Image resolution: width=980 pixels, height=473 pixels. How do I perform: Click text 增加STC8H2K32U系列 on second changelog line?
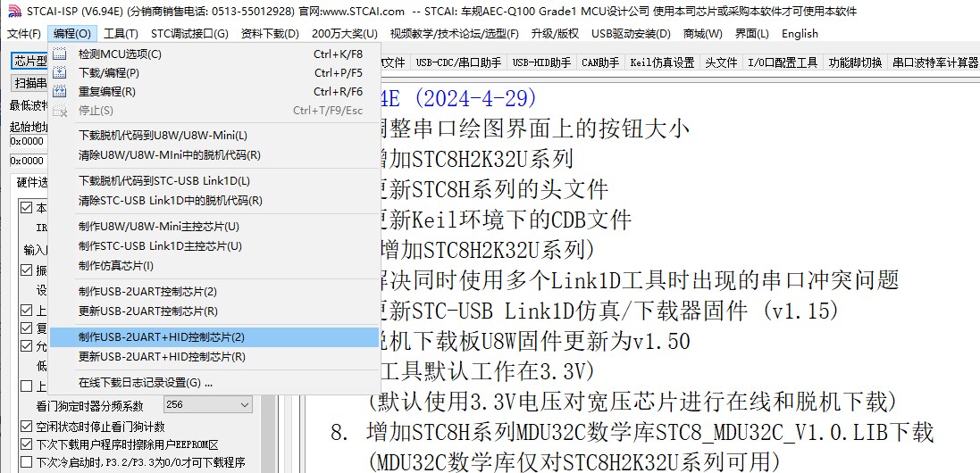pyautogui.click(x=478, y=160)
